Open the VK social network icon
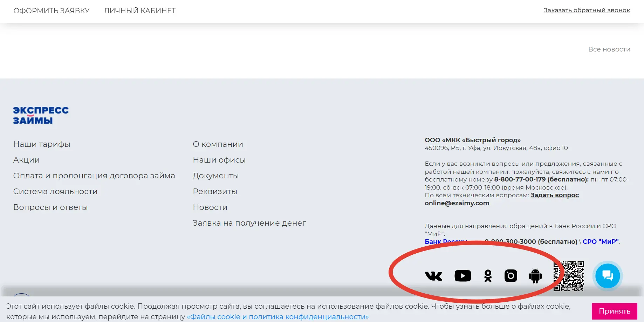Viewport: 644px width, 322px height. point(433,276)
